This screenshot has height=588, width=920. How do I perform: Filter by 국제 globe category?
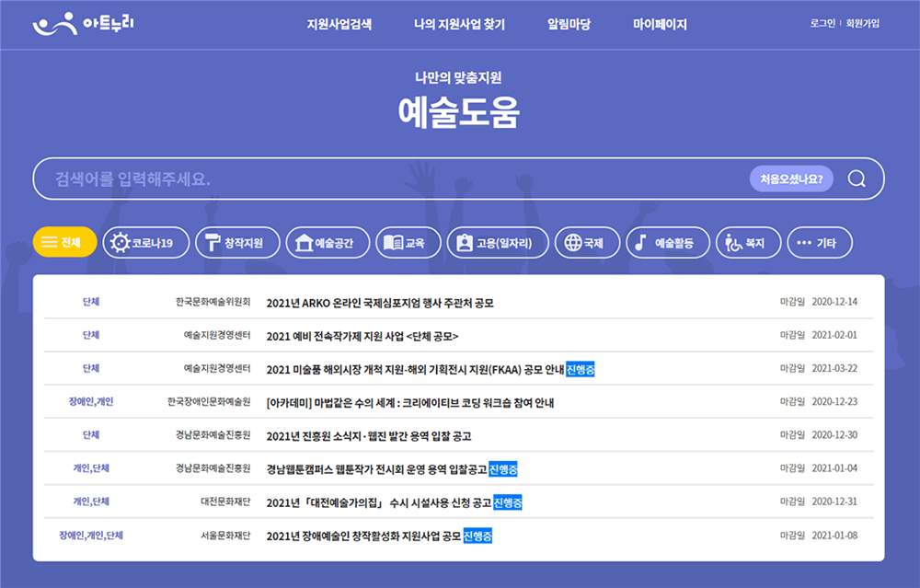(585, 243)
